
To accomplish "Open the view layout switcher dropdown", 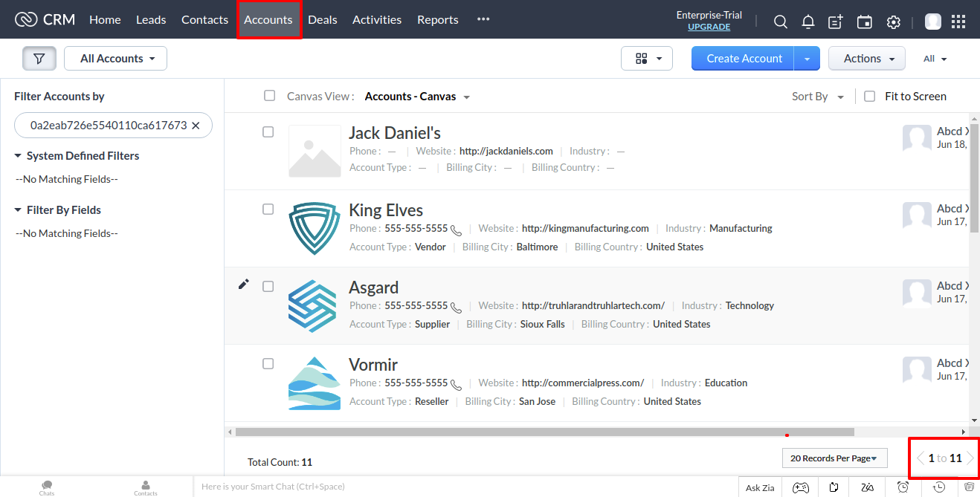I will point(647,59).
